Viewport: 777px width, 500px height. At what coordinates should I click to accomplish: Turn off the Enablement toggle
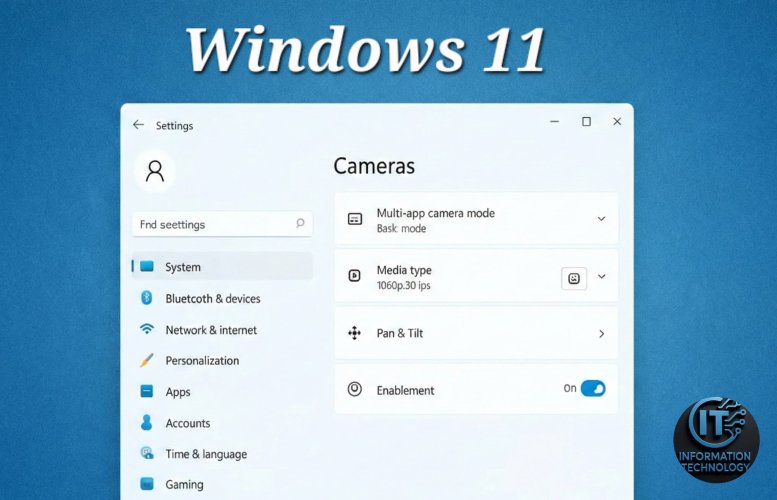tap(593, 388)
